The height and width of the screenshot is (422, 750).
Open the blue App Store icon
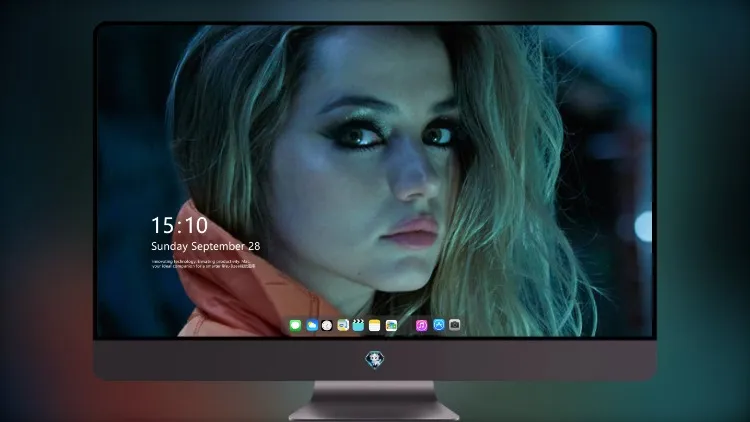(439, 325)
